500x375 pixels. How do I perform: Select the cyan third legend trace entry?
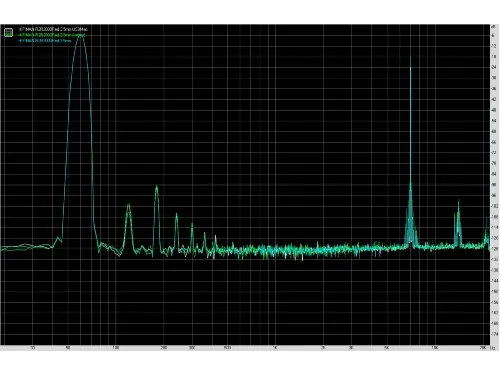[45, 40]
